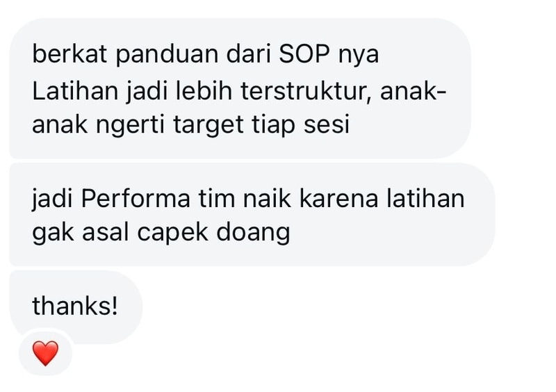Click the word "Performa" in second message
This screenshot has width=556, height=392.
[136, 199]
